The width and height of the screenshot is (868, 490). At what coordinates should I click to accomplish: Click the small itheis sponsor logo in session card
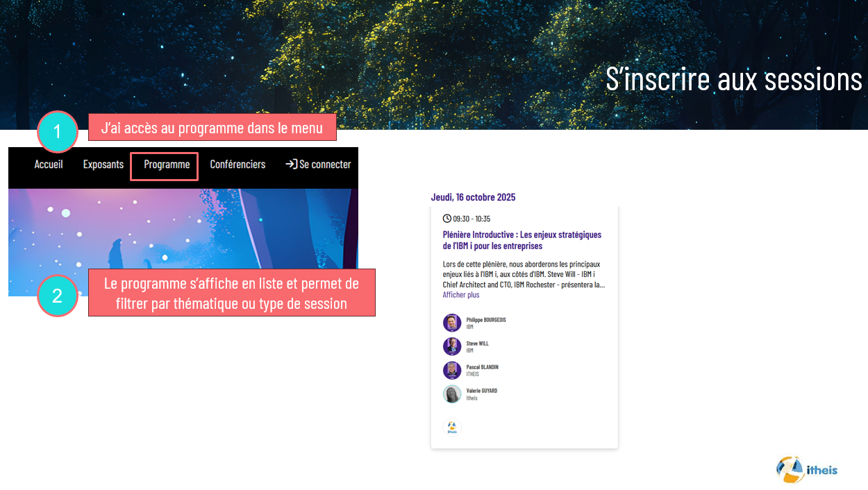click(x=452, y=428)
